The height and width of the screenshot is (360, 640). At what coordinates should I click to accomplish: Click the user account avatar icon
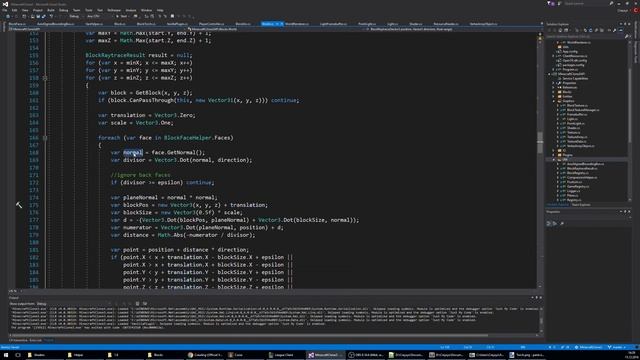point(636,10)
